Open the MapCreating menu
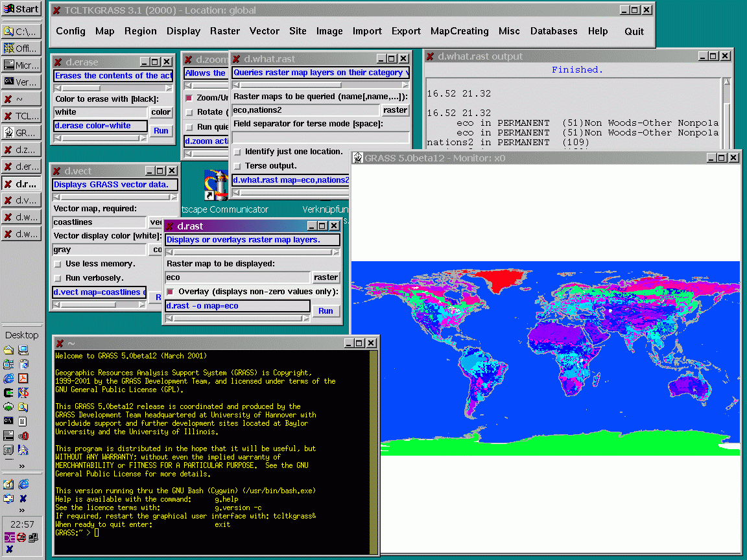 (459, 31)
